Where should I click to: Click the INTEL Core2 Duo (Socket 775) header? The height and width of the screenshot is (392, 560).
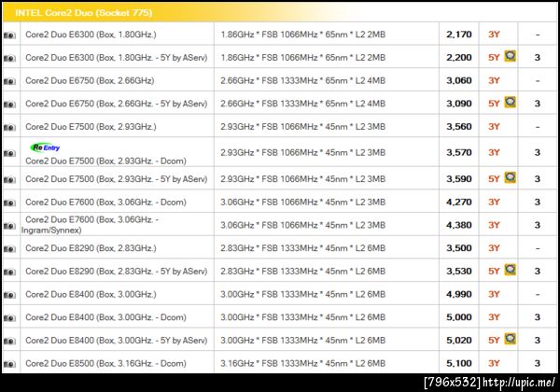[84, 13]
